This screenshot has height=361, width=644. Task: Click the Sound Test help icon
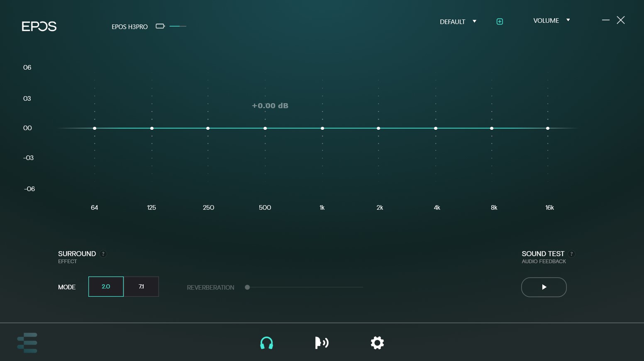coord(571,254)
